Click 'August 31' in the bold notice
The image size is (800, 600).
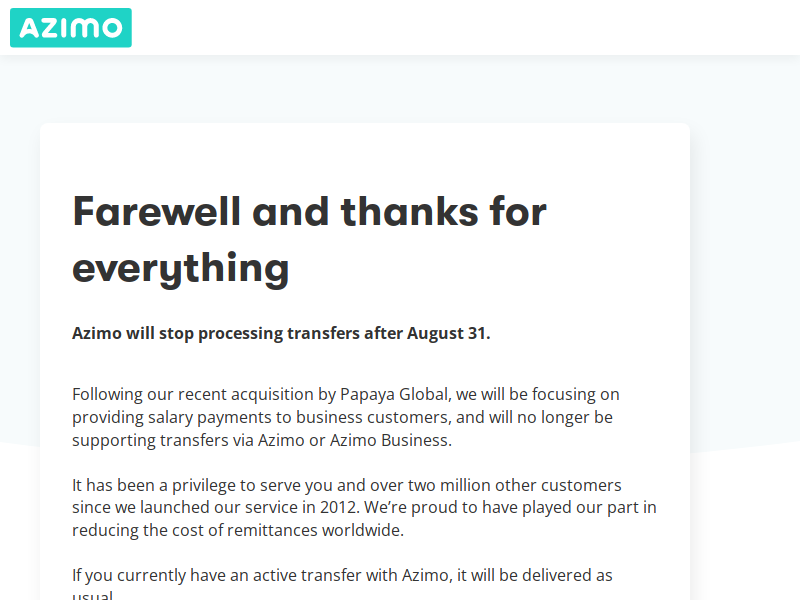pos(446,333)
